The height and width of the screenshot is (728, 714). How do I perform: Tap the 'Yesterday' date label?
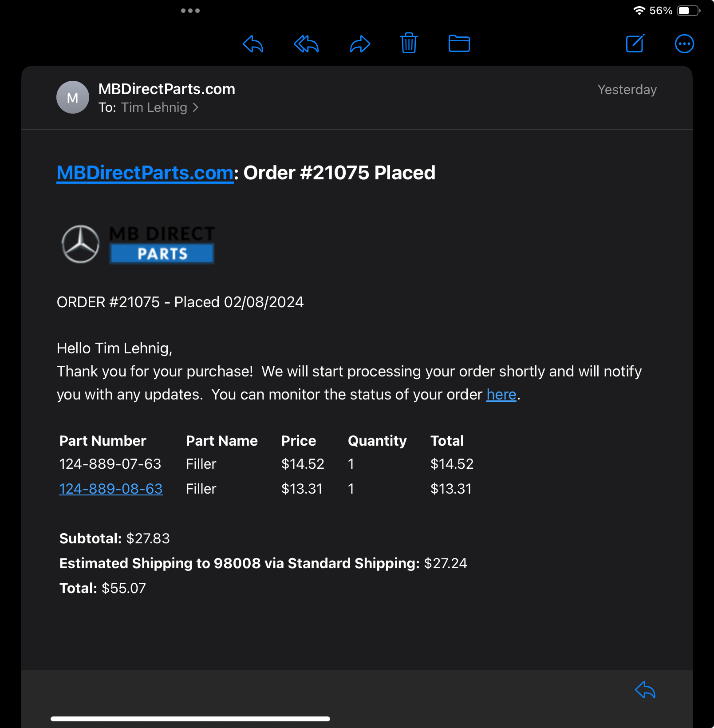click(627, 90)
